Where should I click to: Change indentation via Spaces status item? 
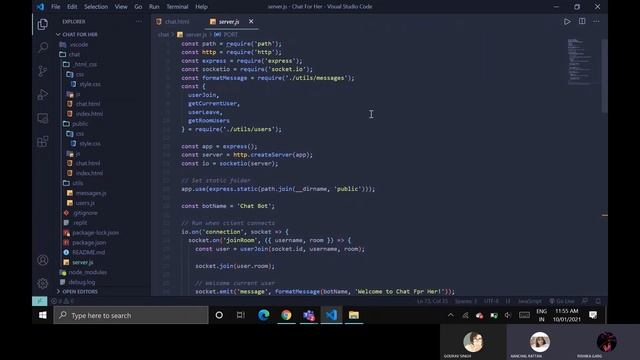[466, 301]
